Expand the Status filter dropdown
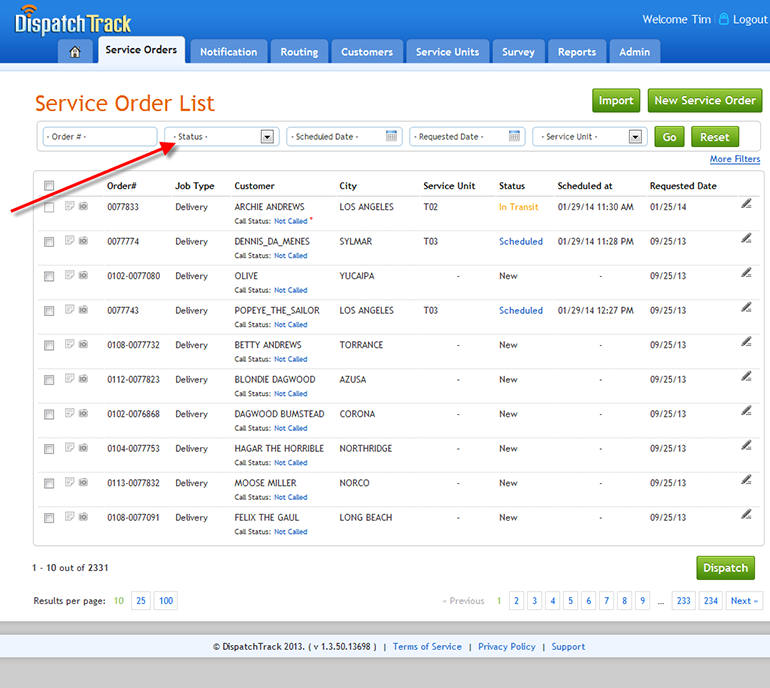The image size is (770, 688). [267, 137]
